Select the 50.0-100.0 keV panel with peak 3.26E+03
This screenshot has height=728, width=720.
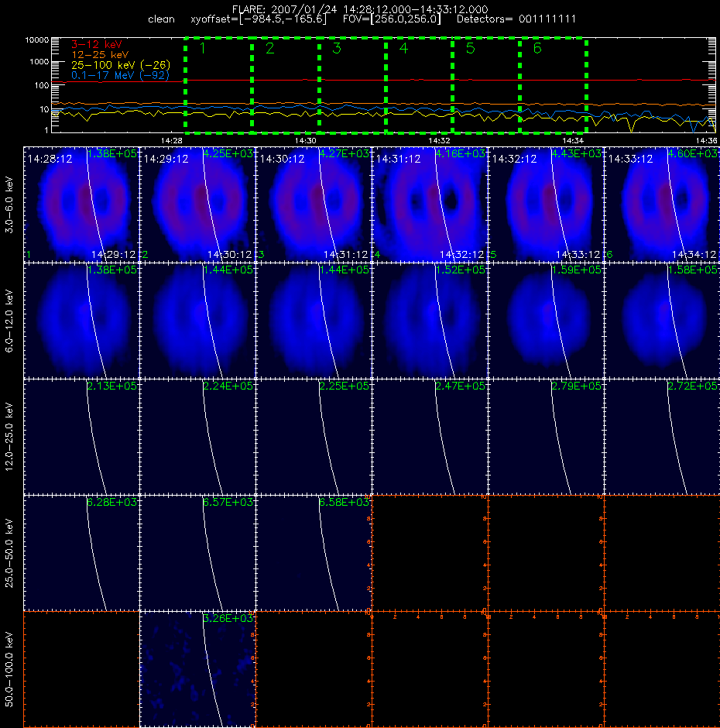coord(197,669)
